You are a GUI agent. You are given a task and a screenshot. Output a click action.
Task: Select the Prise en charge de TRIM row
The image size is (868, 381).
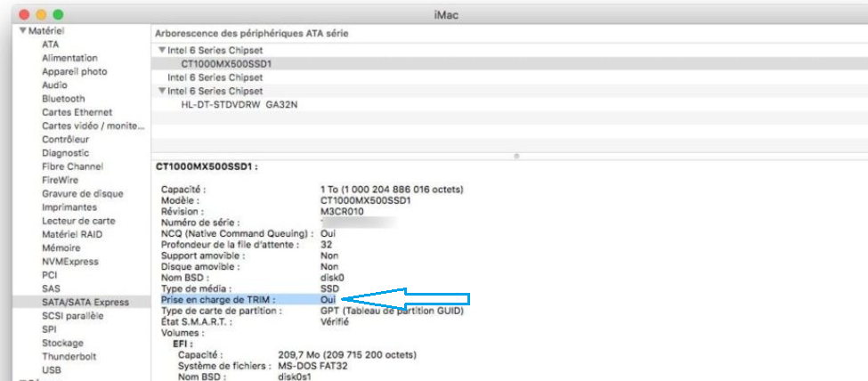click(x=248, y=299)
